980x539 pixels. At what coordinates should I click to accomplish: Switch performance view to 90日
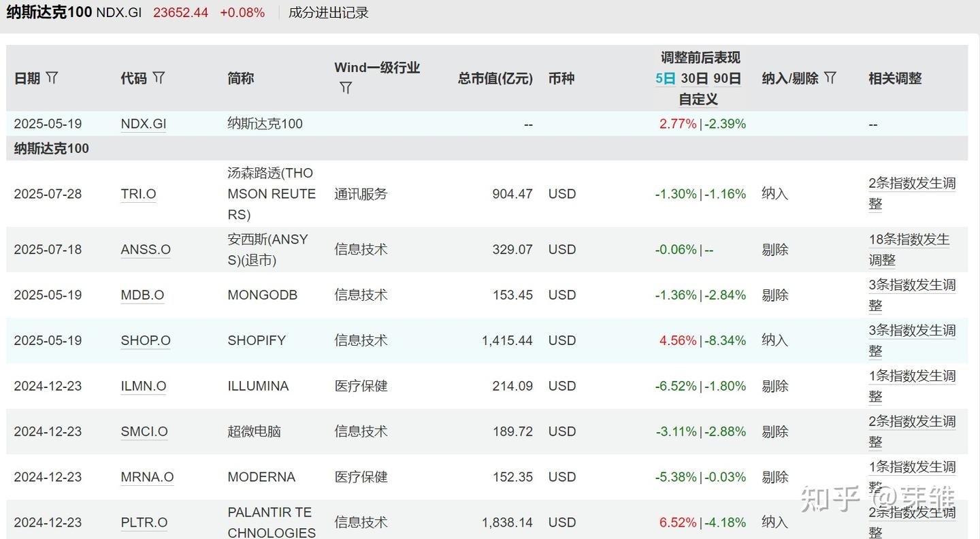725,78
